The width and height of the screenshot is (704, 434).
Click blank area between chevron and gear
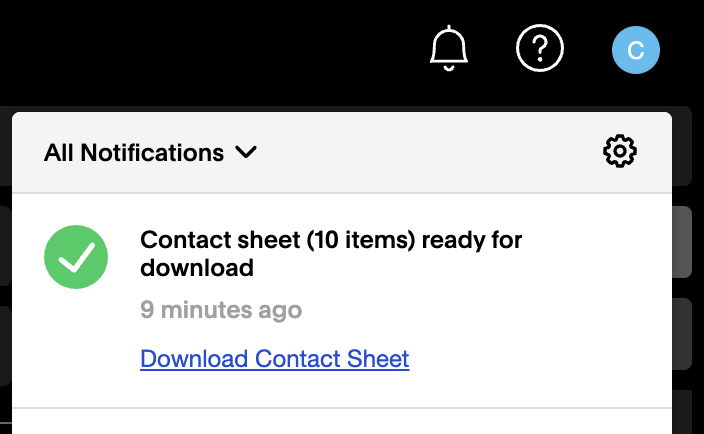tap(427, 153)
